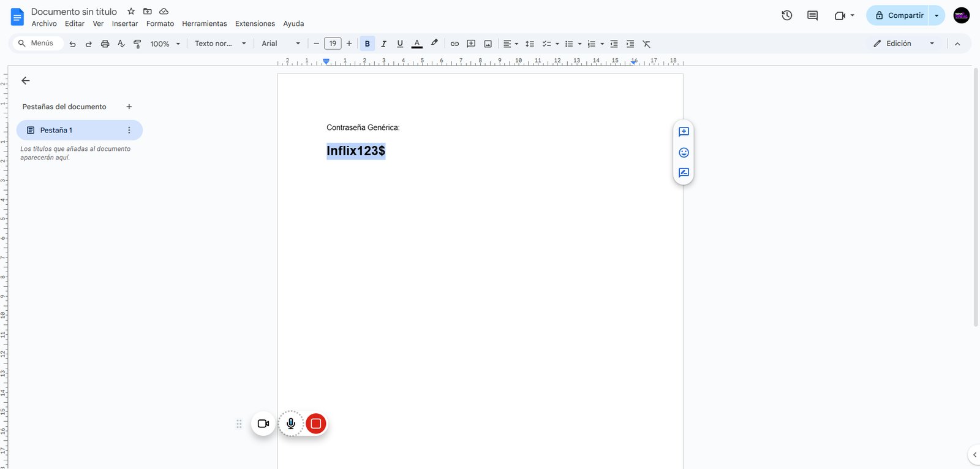
Task: Open the 100% zoom dropdown
Action: click(165, 44)
